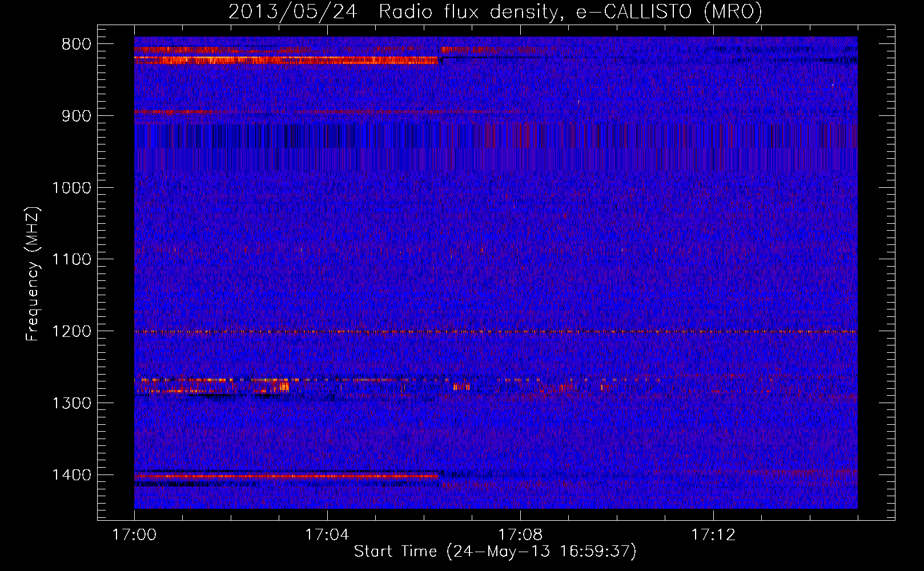Click the 800 frequency tick label
This screenshot has height=571, width=924.
pos(76,45)
